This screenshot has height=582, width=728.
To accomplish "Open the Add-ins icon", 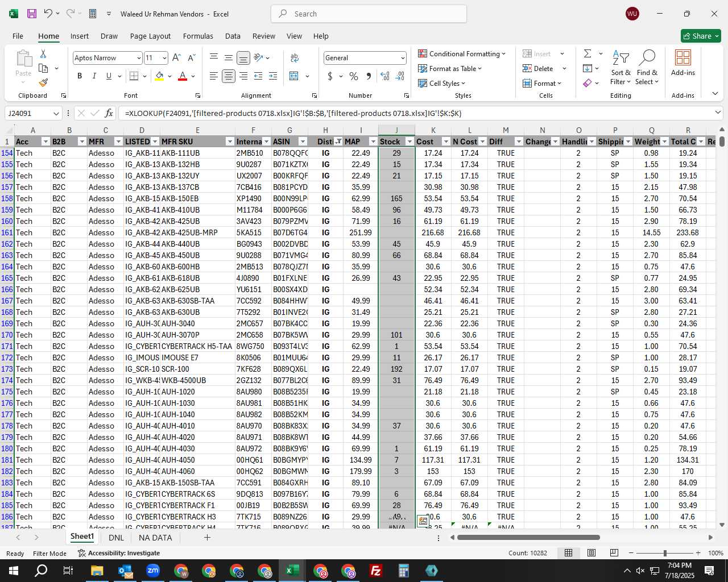I will coord(682,63).
